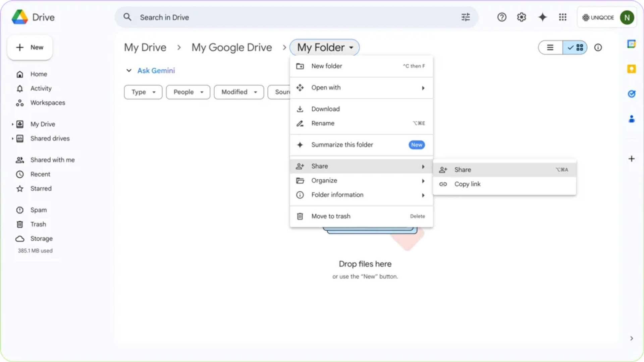Open the Gemini sparkle icon

[x=542, y=17]
